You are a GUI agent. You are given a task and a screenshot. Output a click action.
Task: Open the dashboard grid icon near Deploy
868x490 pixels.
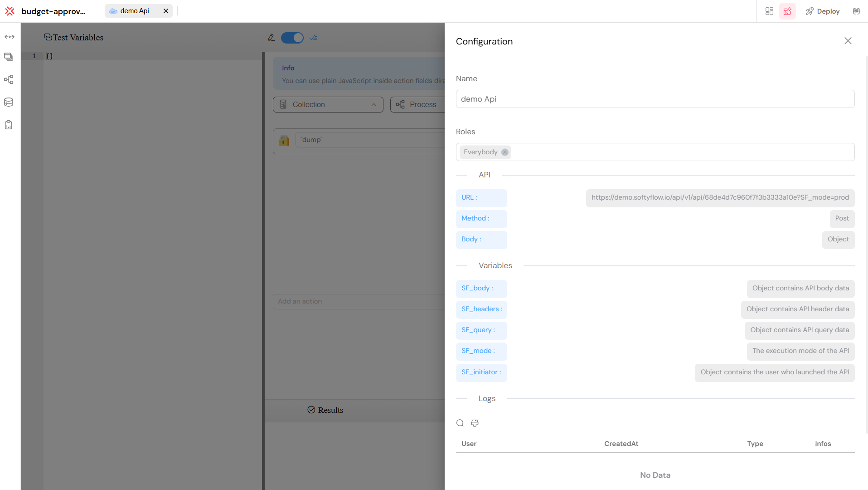(x=769, y=11)
